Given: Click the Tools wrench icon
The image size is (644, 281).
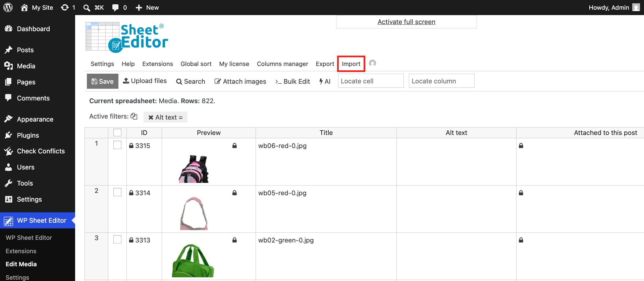Looking at the screenshot, I should (9, 183).
